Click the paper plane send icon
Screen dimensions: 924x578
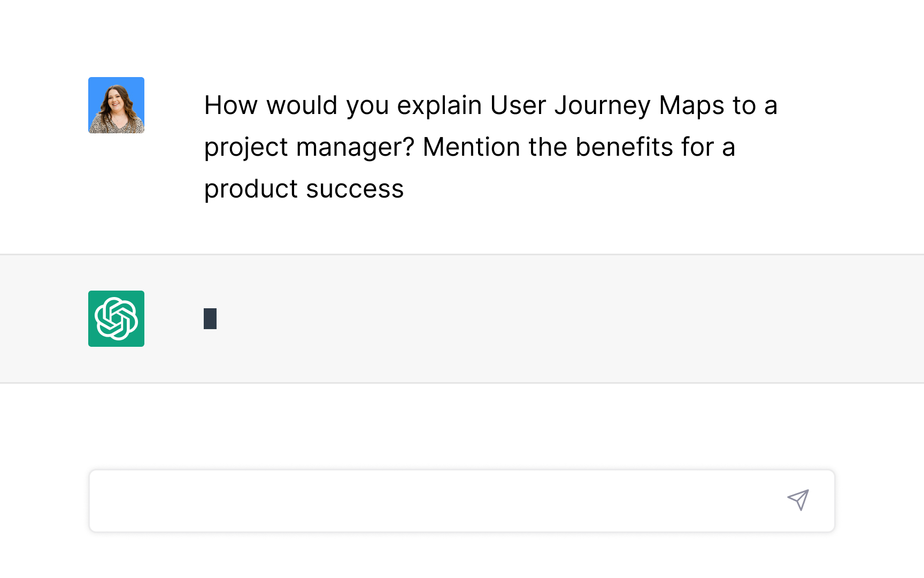798,500
